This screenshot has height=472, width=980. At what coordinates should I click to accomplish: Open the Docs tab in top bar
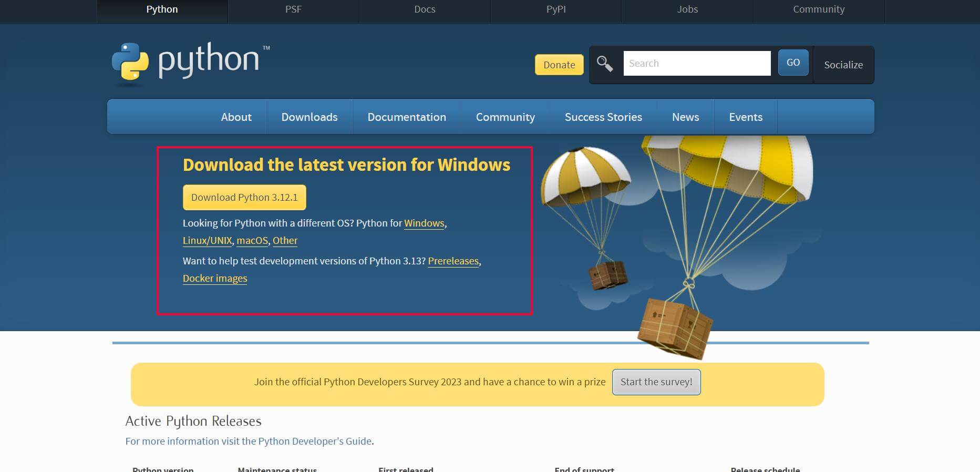tap(425, 9)
